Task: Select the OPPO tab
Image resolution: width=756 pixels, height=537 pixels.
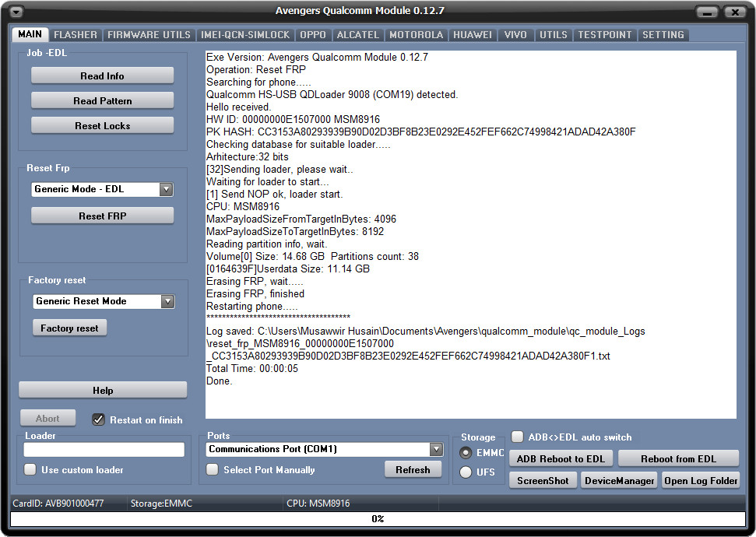Action: (313, 35)
